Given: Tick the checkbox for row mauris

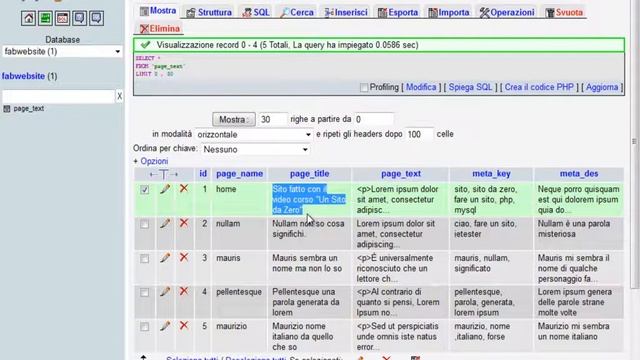Looking at the screenshot, I should 144,259.
